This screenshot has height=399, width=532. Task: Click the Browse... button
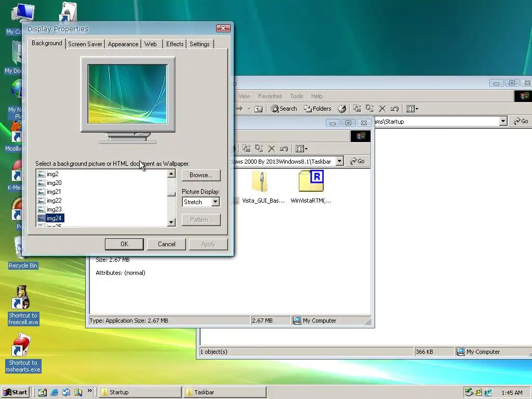point(201,175)
